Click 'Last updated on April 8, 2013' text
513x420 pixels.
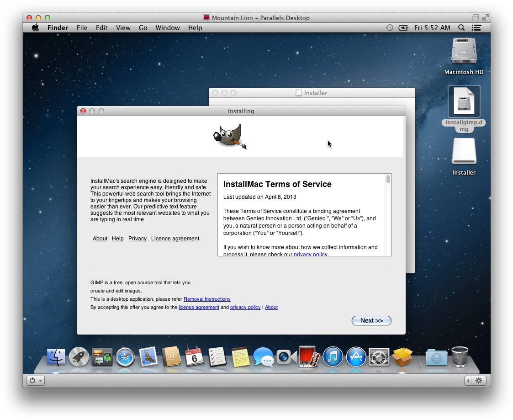pos(259,197)
